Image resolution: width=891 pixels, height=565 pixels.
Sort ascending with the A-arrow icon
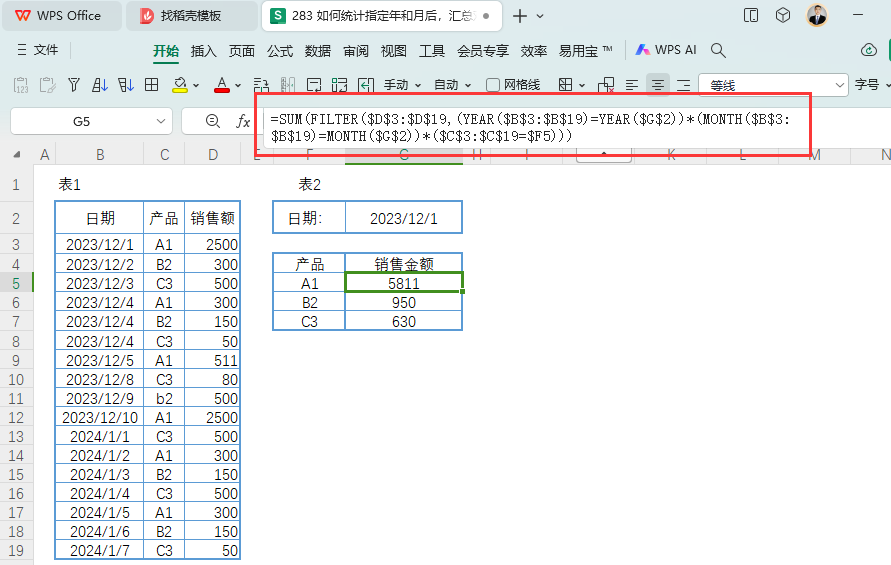click(100, 85)
